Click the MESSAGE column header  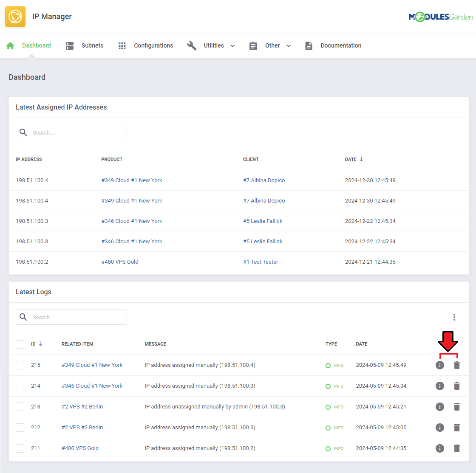[x=156, y=344]
